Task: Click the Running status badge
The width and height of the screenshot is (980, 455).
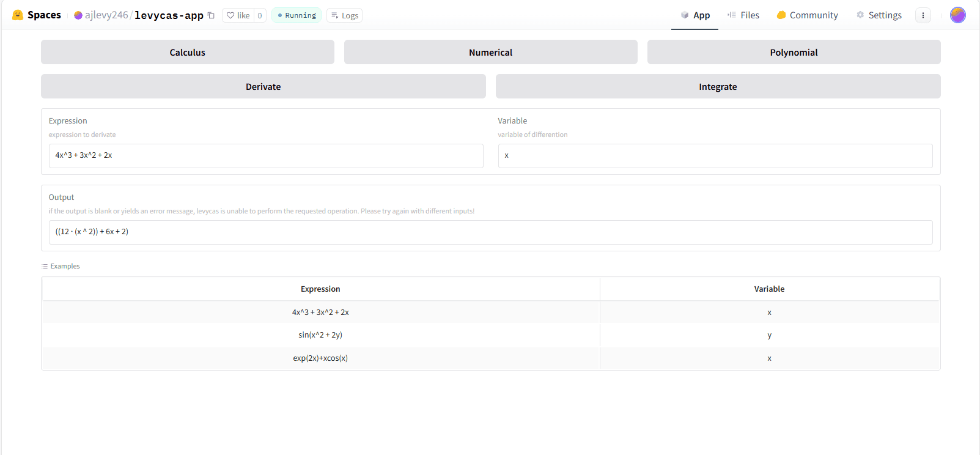Action: coord(297,15)
